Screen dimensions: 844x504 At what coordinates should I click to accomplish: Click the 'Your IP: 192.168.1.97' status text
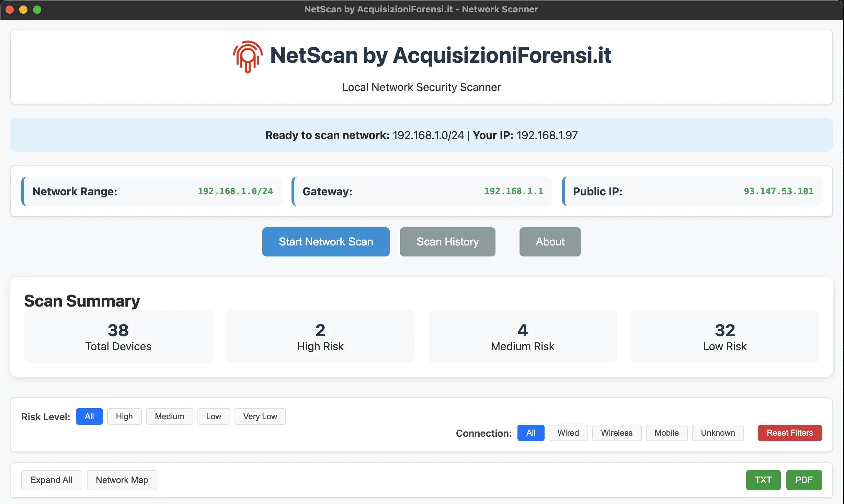pyautogui.click(x=525, y=135)
